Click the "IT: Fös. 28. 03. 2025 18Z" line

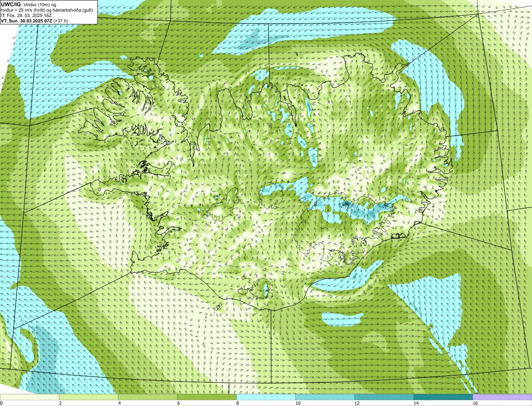(x=26, y=15)
